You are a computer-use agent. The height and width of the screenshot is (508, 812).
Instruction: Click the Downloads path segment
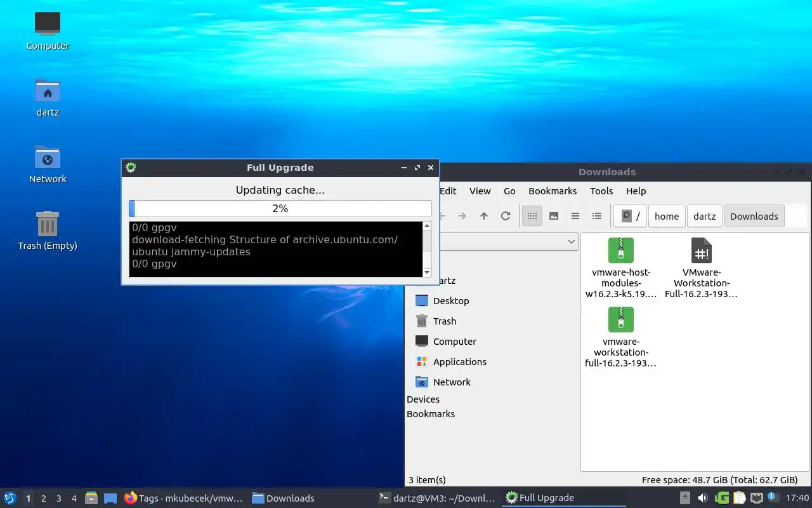pos(754,216)
